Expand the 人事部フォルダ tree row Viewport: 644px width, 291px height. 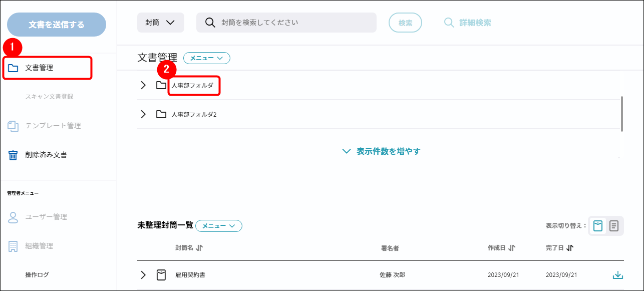pos(144,86)
